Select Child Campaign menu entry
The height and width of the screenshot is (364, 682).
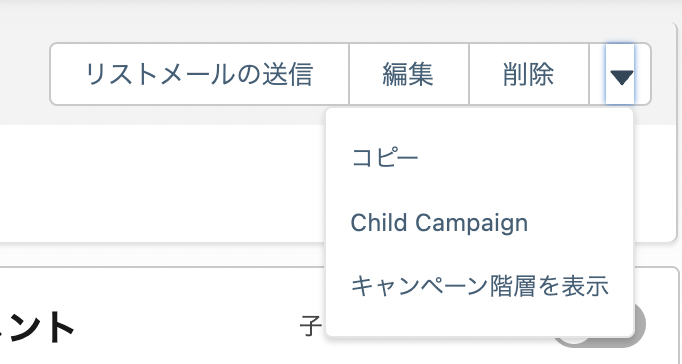point(479,223)
